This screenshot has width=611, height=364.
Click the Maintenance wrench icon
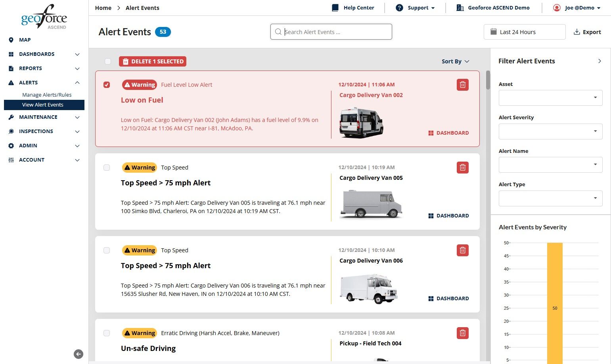[x=11, y=117]
